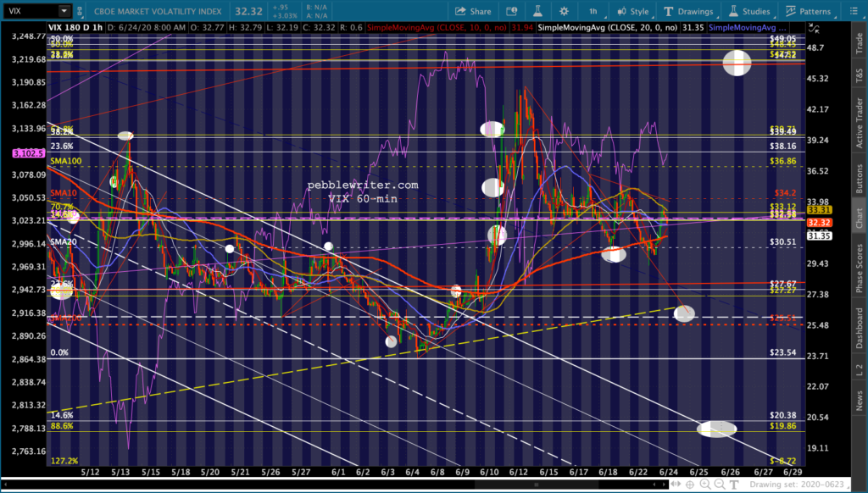This screenshot has height=493, width=868.
Task: Open the Active Trader sidebar tab
Action: [x=860, y=122]
